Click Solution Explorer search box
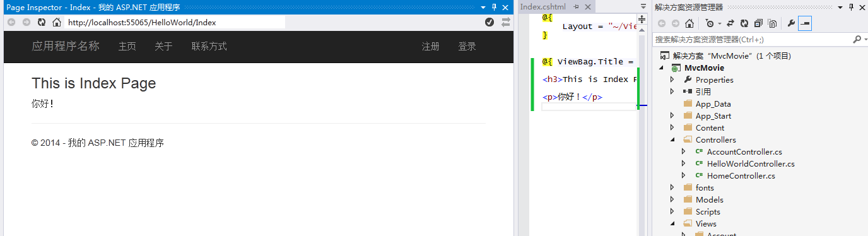Screen dimensions: 868x236 coord(753,39)
